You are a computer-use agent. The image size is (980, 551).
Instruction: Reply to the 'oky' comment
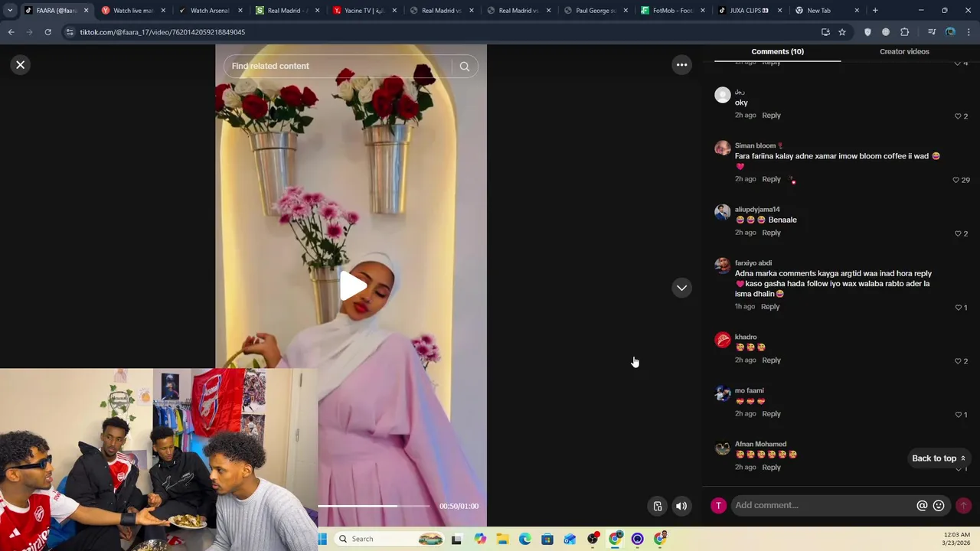pyautogui.click(x=771, y=116)
